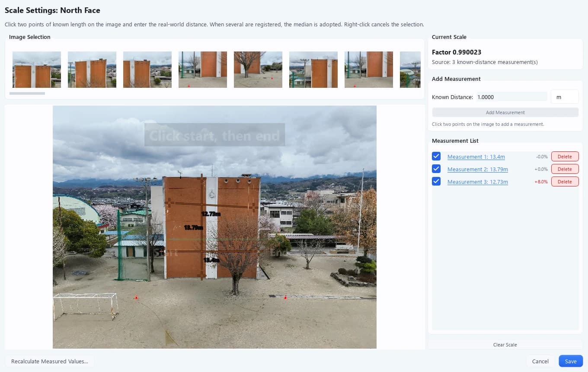Viewport: 588px width, 372px height.
Task: Select the second image thumbnail
Action: pos(92,70)
